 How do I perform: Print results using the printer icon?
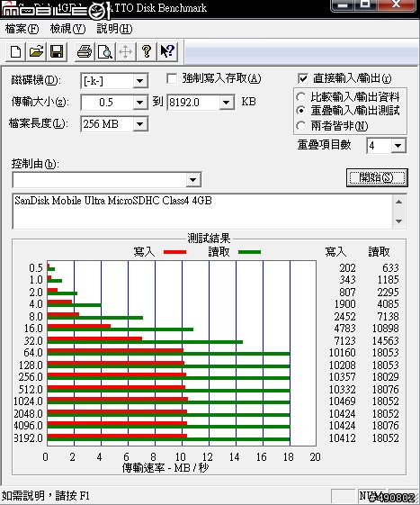[x=85, y=51]
